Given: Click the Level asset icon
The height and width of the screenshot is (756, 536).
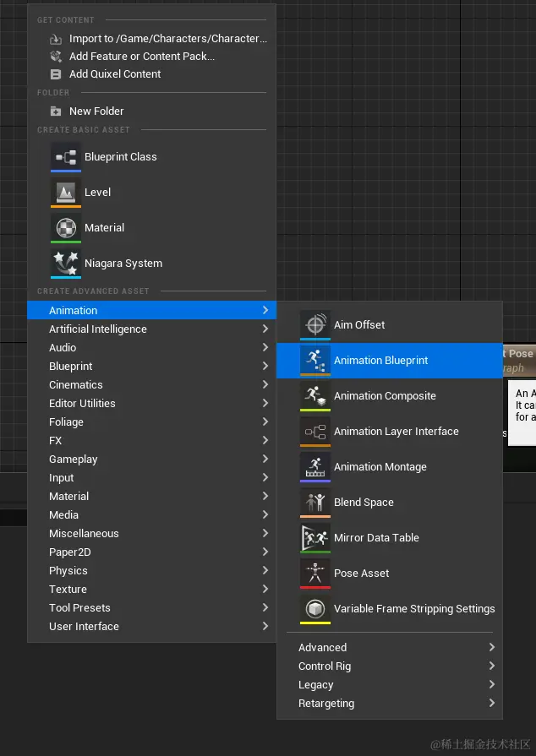Looking at the screenshot, I should (66, 193).
